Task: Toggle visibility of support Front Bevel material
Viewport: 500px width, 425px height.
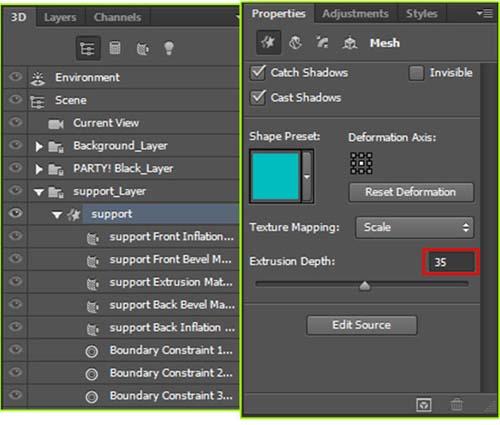Action: click(x=15, y=258)
